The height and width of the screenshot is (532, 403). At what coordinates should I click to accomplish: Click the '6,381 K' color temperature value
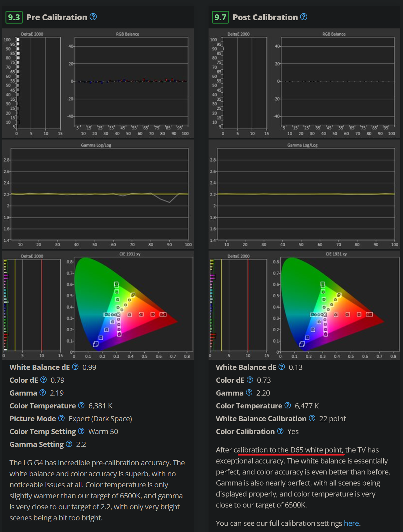point(100,406)
